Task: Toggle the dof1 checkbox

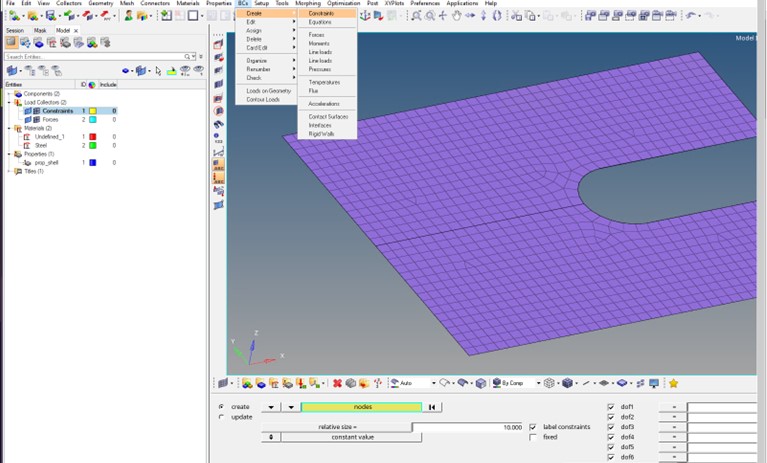Action: [x=611, y=407]
